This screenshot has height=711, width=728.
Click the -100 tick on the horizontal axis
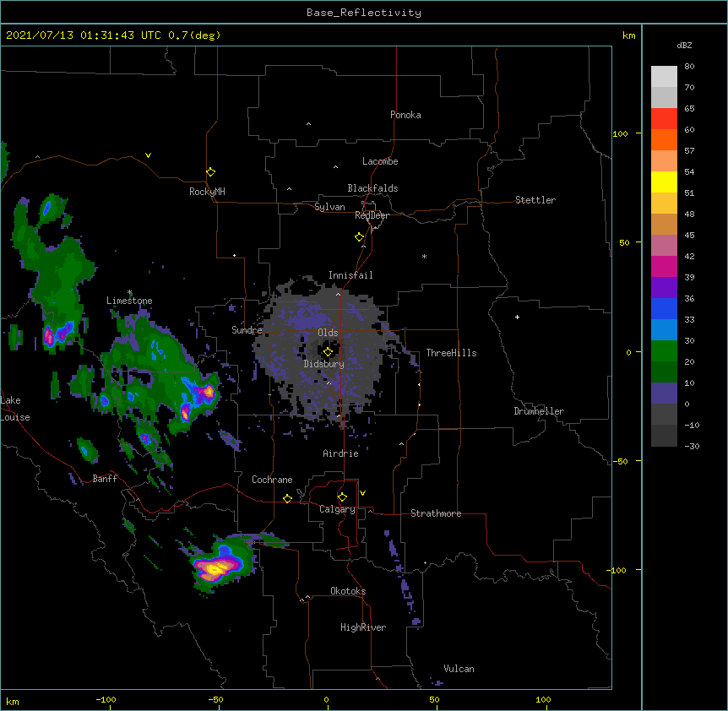106,699
